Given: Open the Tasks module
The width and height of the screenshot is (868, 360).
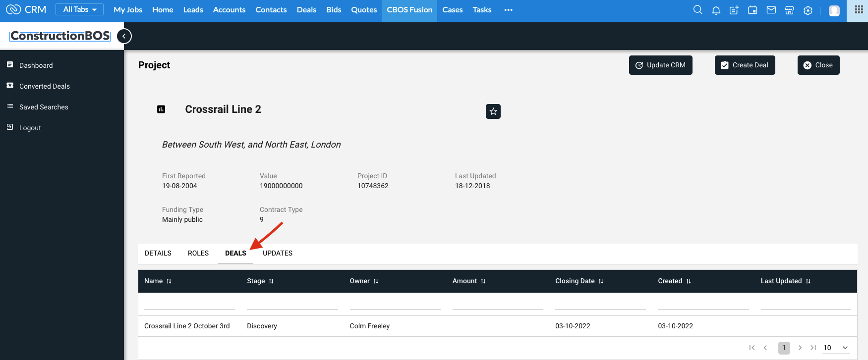Looking at the screenshot, I should 482,9.
